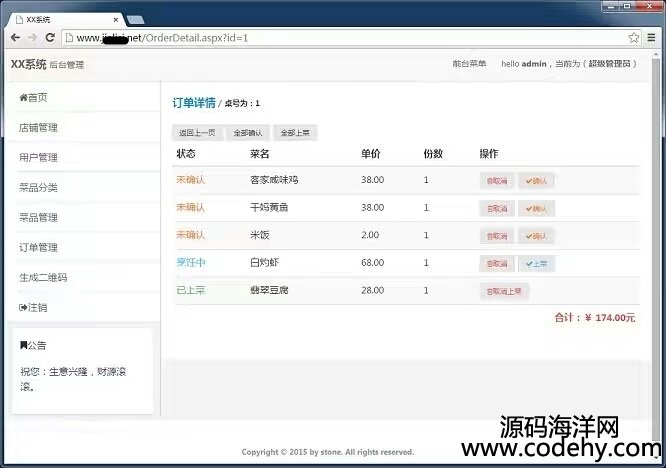Close the XX系统 browser tab
The width and height of the screenshot is (666, 468).
(117, 19)
